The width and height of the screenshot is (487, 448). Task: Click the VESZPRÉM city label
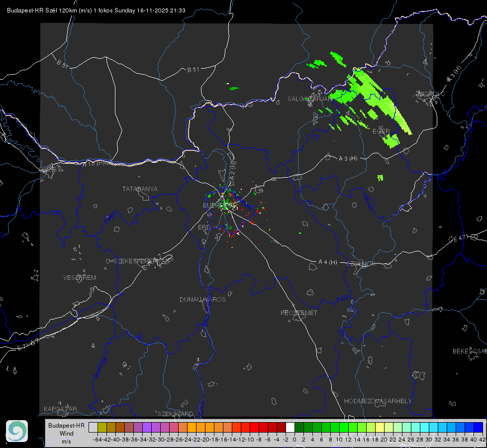[80, 278]
